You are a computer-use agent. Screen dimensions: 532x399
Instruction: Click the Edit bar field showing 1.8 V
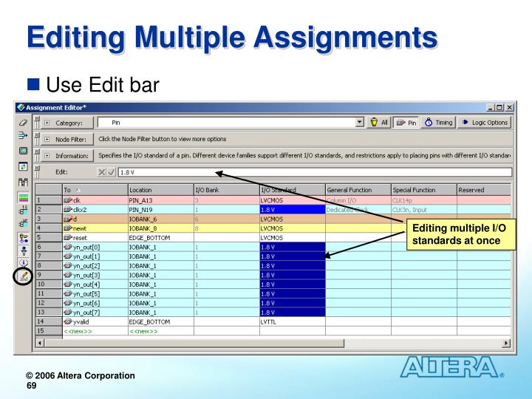coord(315,172)
